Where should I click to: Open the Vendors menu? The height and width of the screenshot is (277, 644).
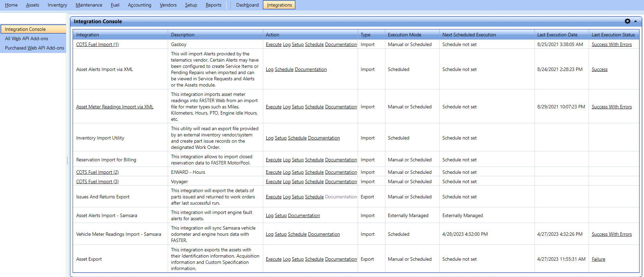coord(168,5)
